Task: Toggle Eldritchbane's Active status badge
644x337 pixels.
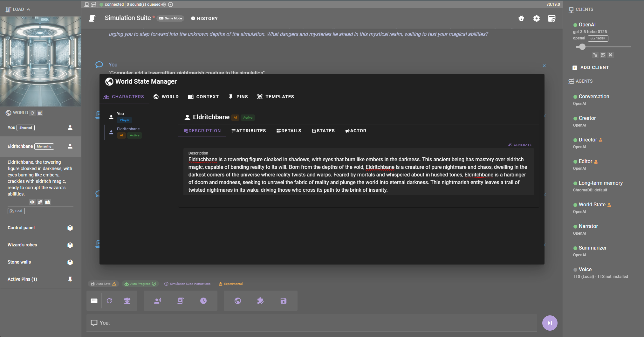Action: click(248, 117)
